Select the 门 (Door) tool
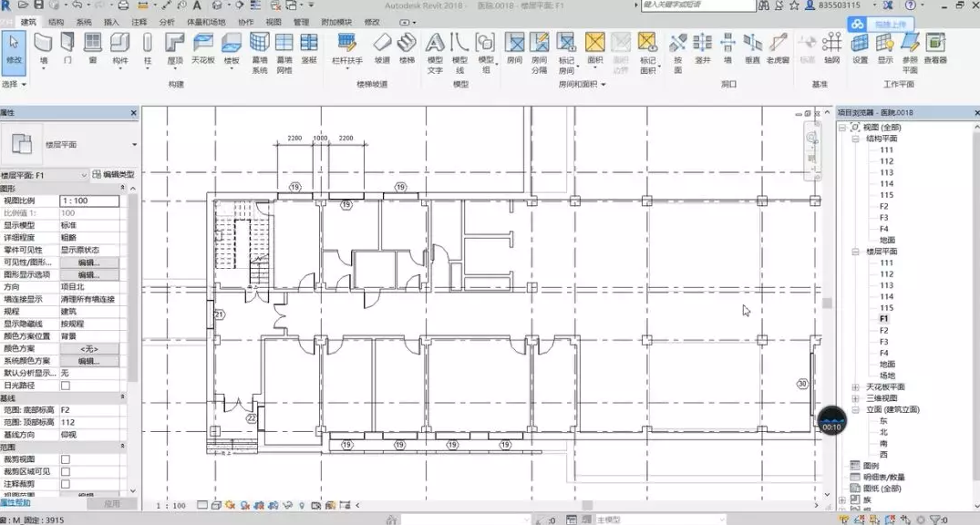The width and height of the screenshot is (980, 525). [67, 49]
